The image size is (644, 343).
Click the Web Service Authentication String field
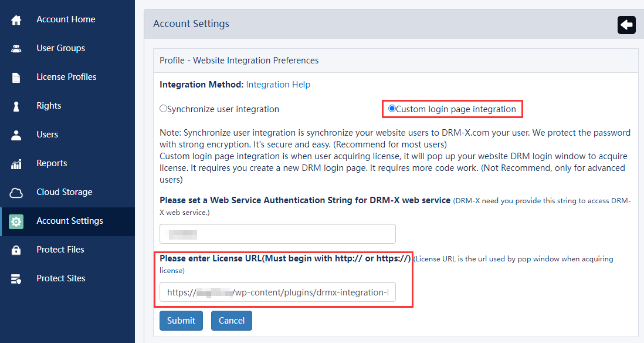[277, 233]
